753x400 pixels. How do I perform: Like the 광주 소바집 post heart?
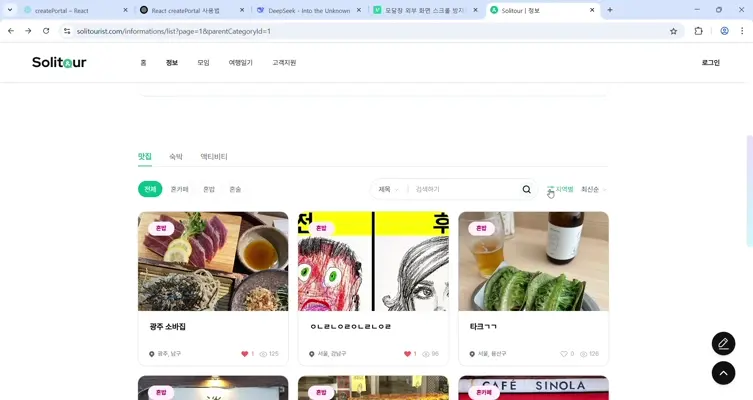click(x=244, y=353)
